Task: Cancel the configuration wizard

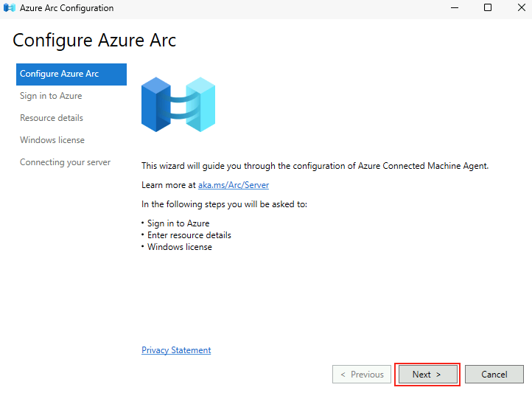Action: (x=494, y=375)
